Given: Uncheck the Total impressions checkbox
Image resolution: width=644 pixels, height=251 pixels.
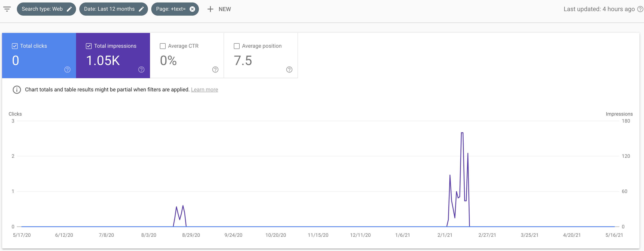Looking at the screenshot, I should pyautogui.click(x=89, y=46).
